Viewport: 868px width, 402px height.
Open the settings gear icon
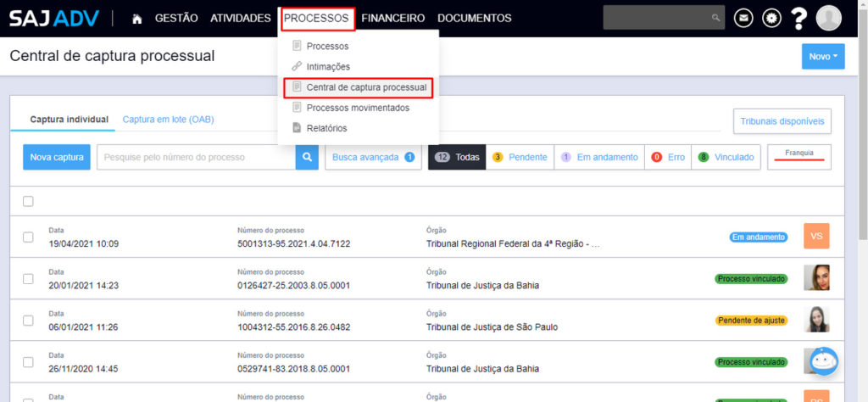tap(771, 19)
